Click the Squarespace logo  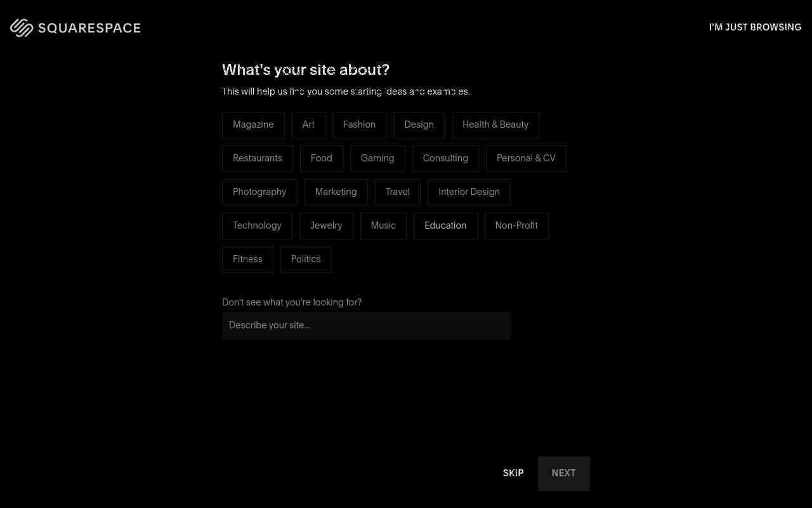point(75,28)
